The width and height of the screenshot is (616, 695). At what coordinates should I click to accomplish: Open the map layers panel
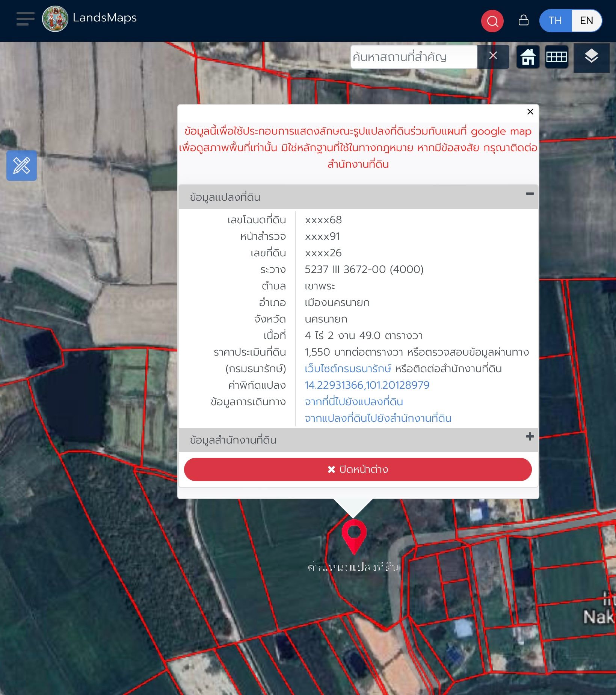tap(591, 58)
